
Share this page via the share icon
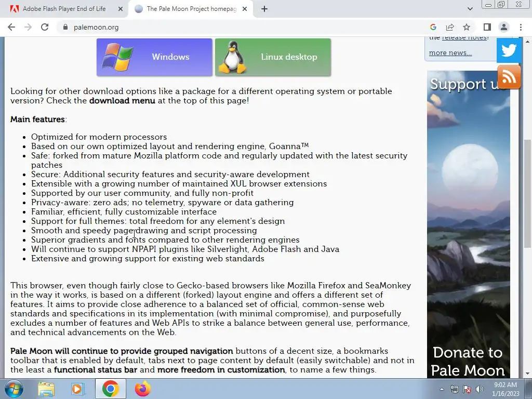click(450, 27)
